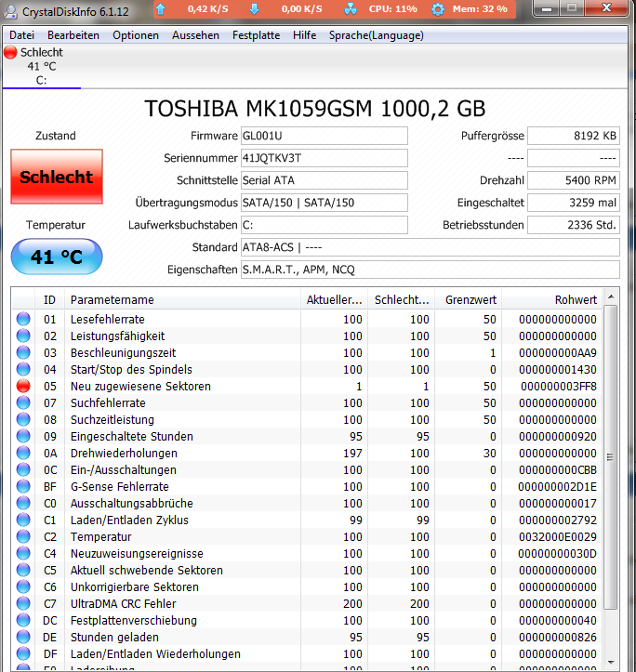Click the blue status icon for Neuzuweisungsereignisse

click(23, 553)
